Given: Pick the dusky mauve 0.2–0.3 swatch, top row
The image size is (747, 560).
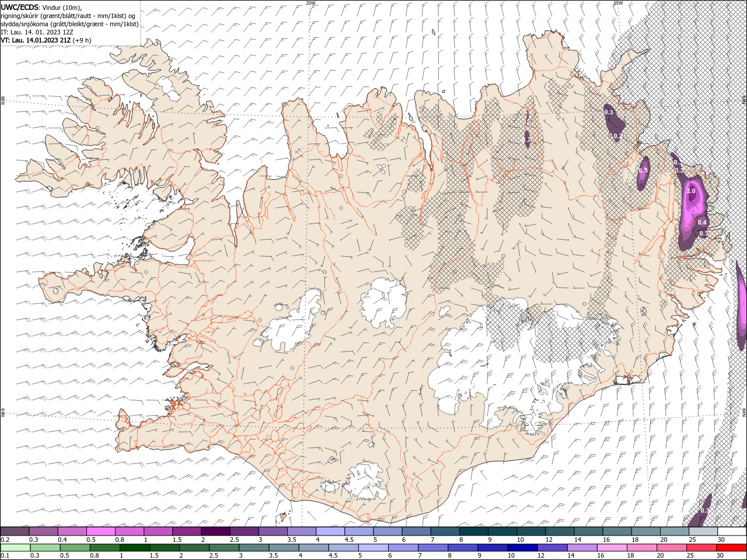Looking at the screenshot, I should pyautogui.click(x=16, y=531).
